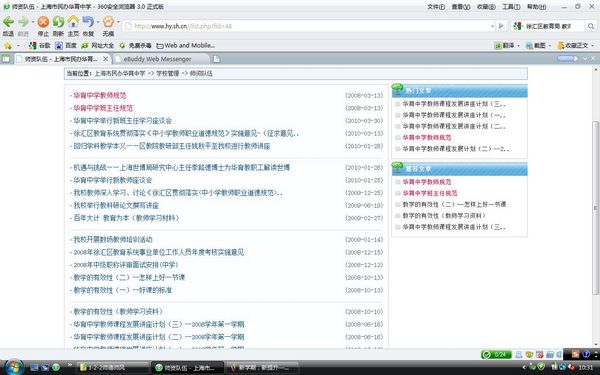The image size is (600, 375).
Task: Open the Web and Mobile bookmark folder
Action: point(186,46)
